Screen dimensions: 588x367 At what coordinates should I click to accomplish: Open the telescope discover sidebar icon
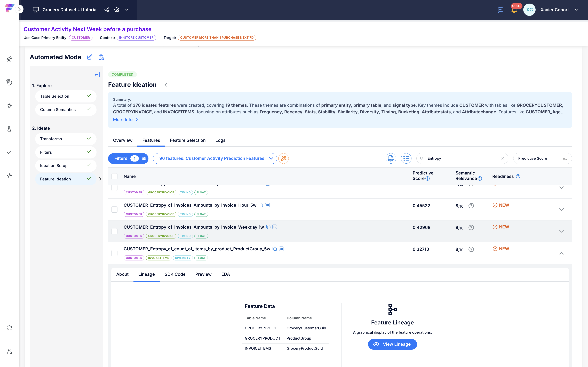(9, 59)
